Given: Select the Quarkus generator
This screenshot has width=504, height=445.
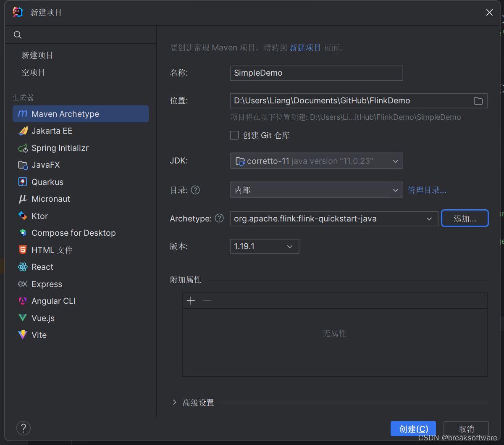Looking at the screenshot, I should [46, 182].
